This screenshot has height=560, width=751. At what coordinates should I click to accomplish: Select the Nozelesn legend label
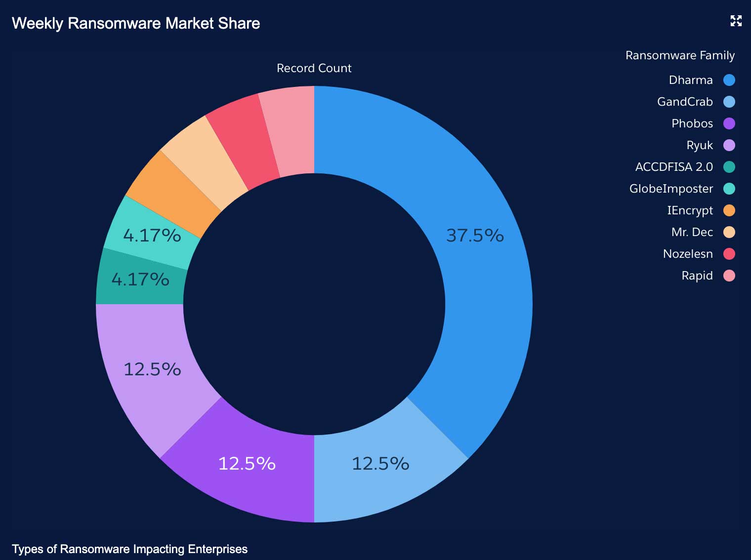pos(688,254)
